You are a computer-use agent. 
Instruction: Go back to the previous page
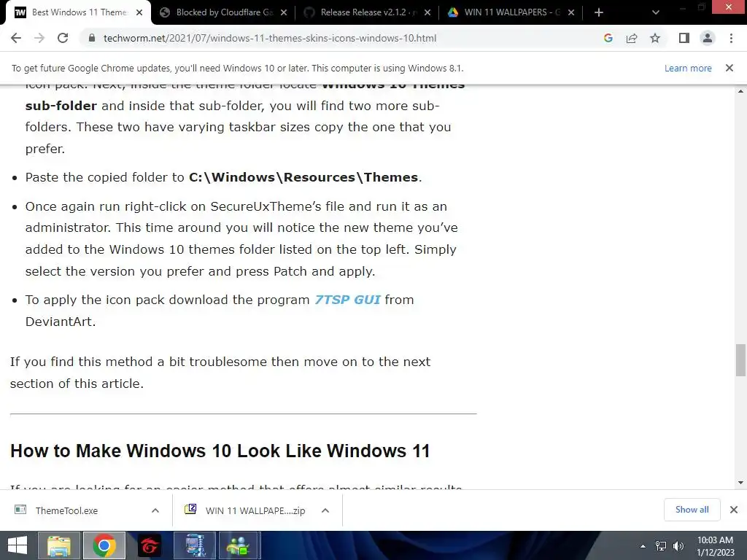coord(16,38)
